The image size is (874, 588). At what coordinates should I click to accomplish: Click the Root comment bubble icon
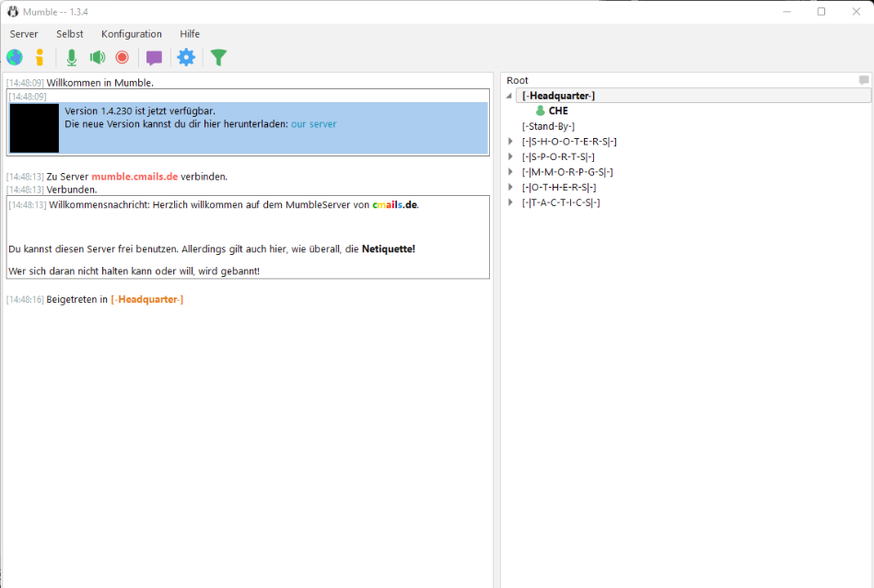tap(864, 80)
